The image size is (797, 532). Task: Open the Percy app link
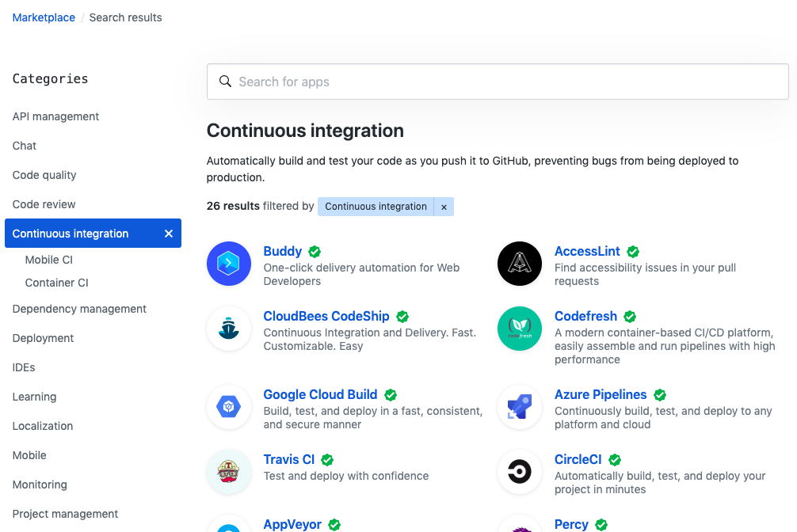click(x=571, y=524)
